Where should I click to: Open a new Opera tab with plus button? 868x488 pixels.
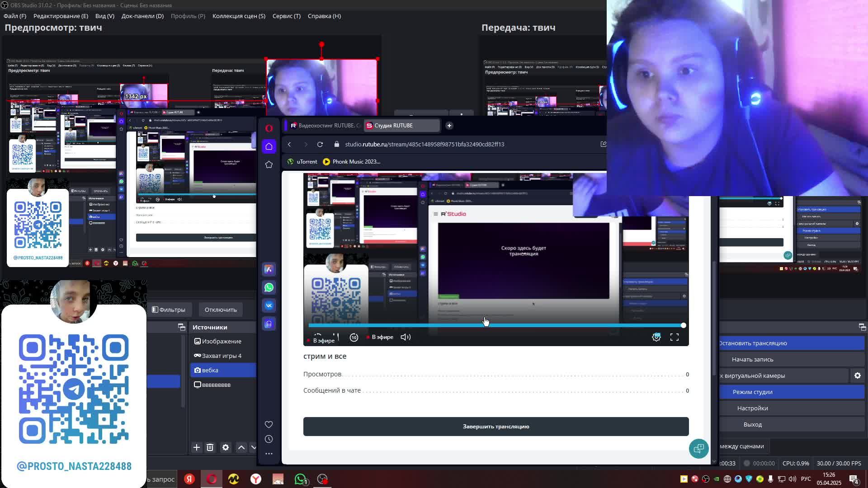tap(449, 126)
